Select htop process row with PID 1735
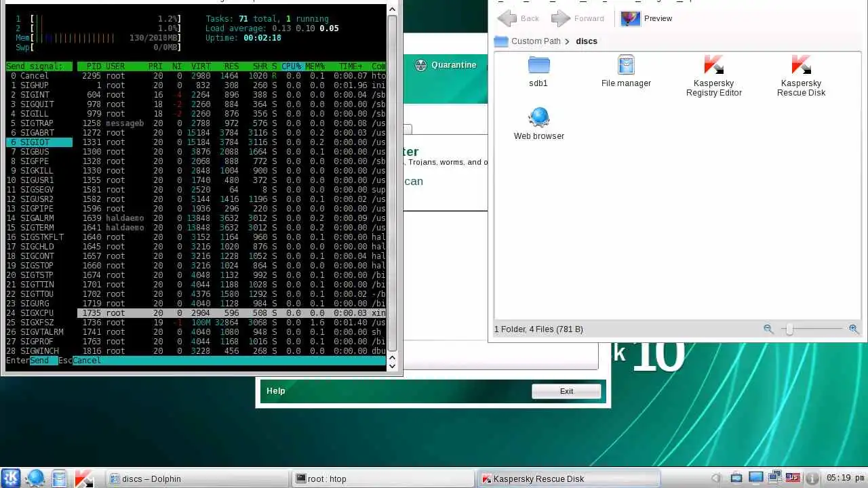The width and height of the screenshot is (868, 488). click(x=232, y=313)
